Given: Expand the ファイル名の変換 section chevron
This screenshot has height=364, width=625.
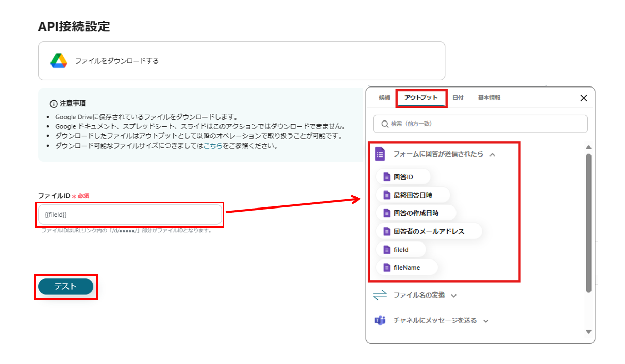Looking at the screenshot, I should click(453, 296).
